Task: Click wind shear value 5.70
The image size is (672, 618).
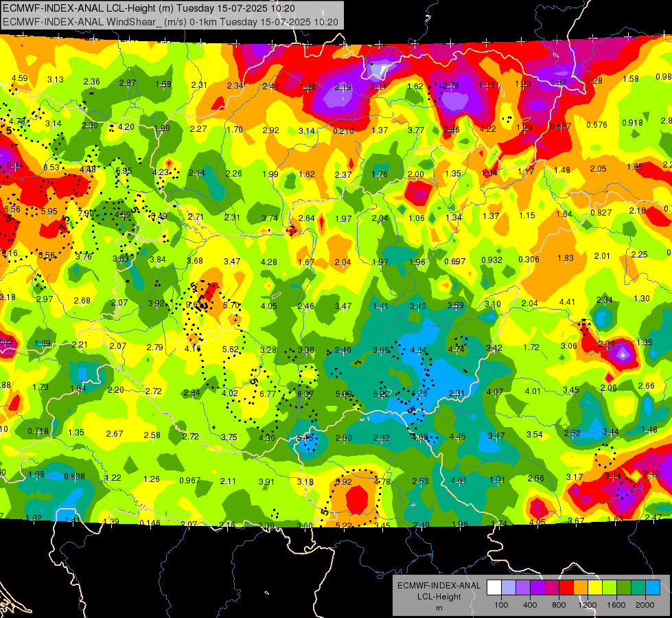Action: pyautogui.click(x=231, y=306)
